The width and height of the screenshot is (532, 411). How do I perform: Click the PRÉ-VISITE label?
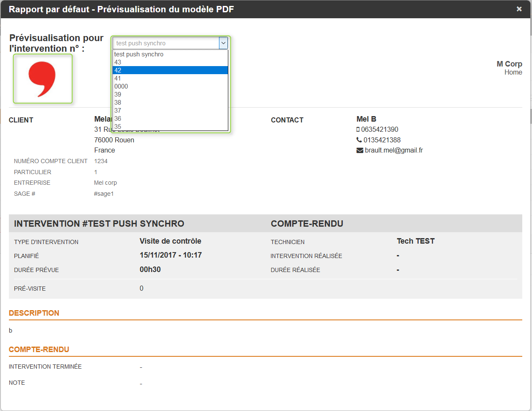point(30,289)
